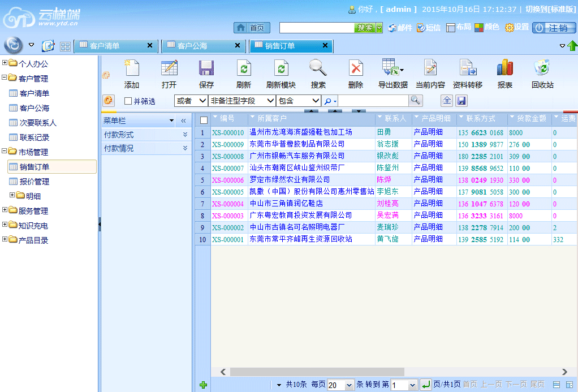The height and width of the screenshot is (392, 578).
Task: Open 产品明细 for order XS-000006
Action: tap(428, 179)
